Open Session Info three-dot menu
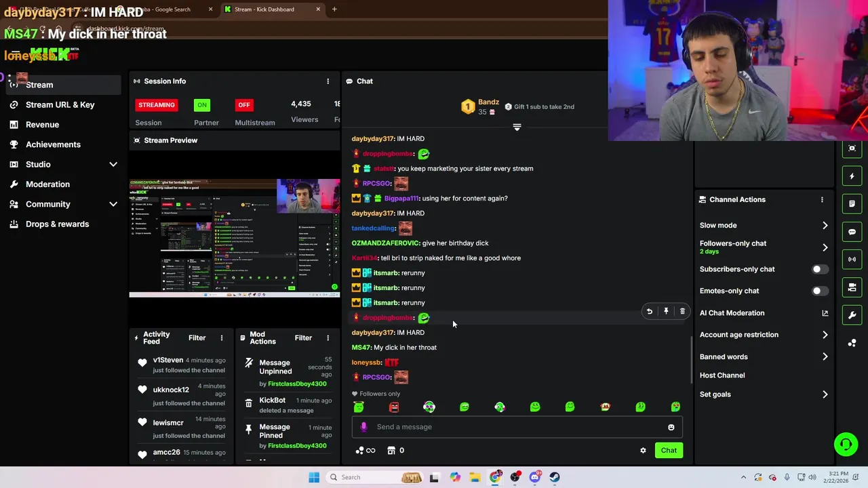This screenshot has width=868, height=488. pyautogui.click(x=328, y=81)
